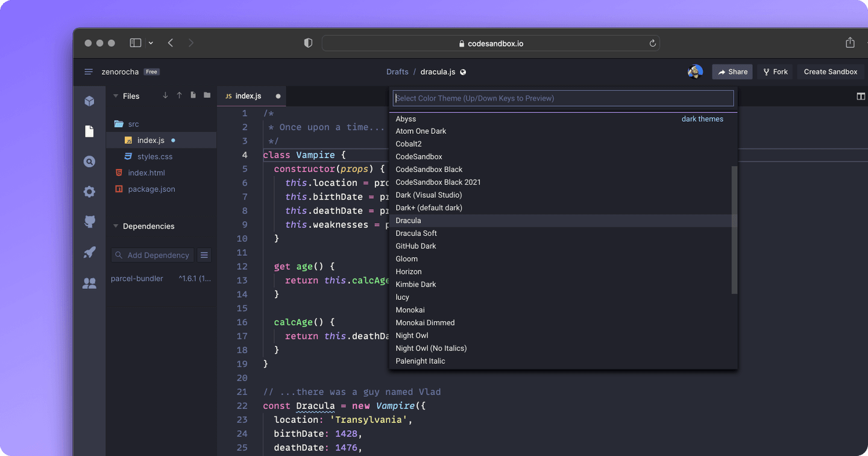The width and height of the screenshot is (868, 456).
Task: Create a new file using the file icon
Action: tap(193, 96)
